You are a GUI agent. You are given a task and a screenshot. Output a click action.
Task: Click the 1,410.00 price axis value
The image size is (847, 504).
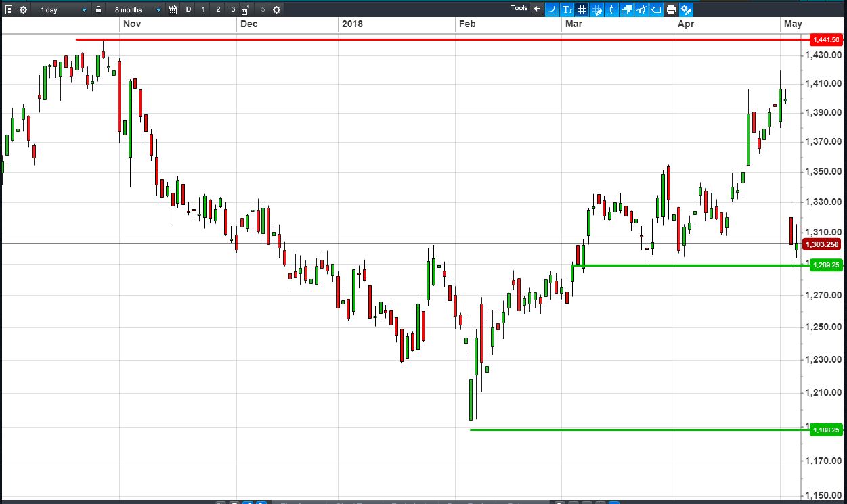pos(824,84)
